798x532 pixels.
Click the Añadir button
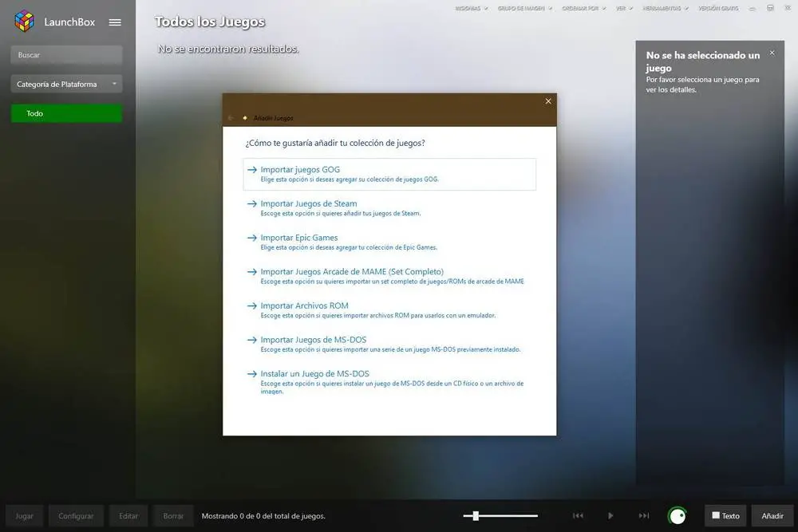tap(772, 516)
